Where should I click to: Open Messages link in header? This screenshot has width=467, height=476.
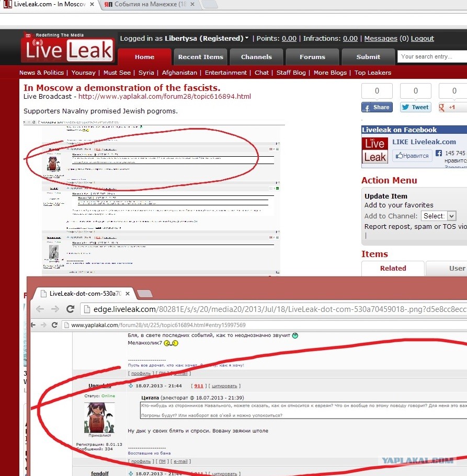pyautogui.click(x=381, y=39)
